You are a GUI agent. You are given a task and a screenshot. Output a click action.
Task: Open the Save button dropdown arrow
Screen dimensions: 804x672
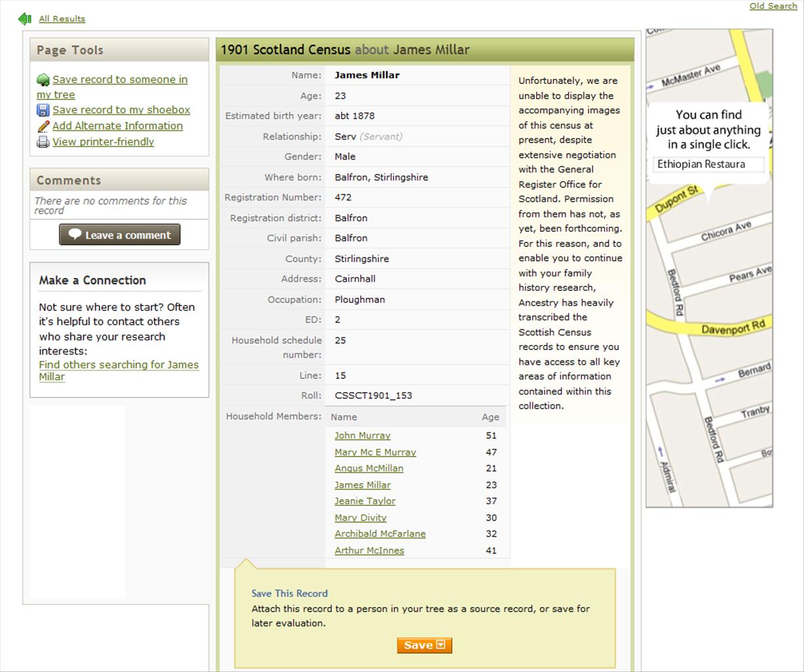(441, 645)
